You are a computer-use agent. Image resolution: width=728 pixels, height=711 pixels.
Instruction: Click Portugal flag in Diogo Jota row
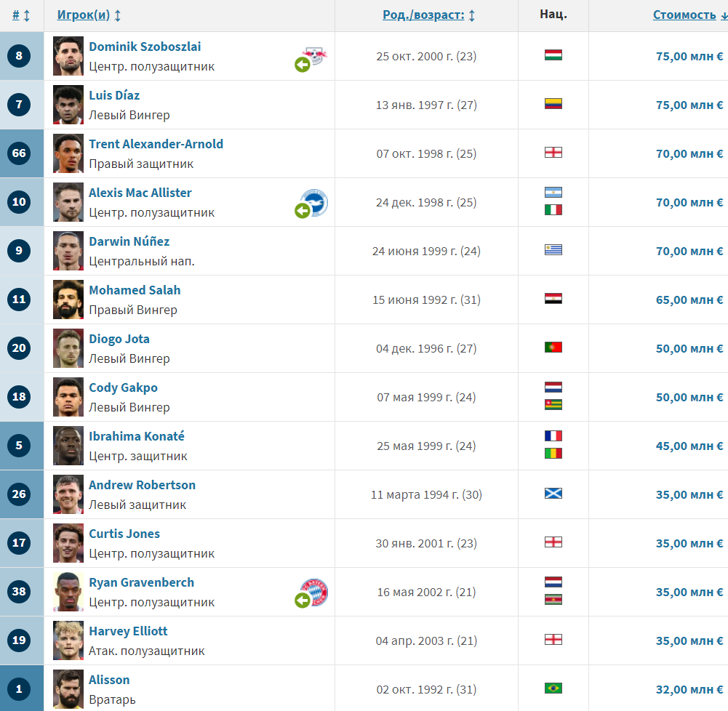coord(553,348)
